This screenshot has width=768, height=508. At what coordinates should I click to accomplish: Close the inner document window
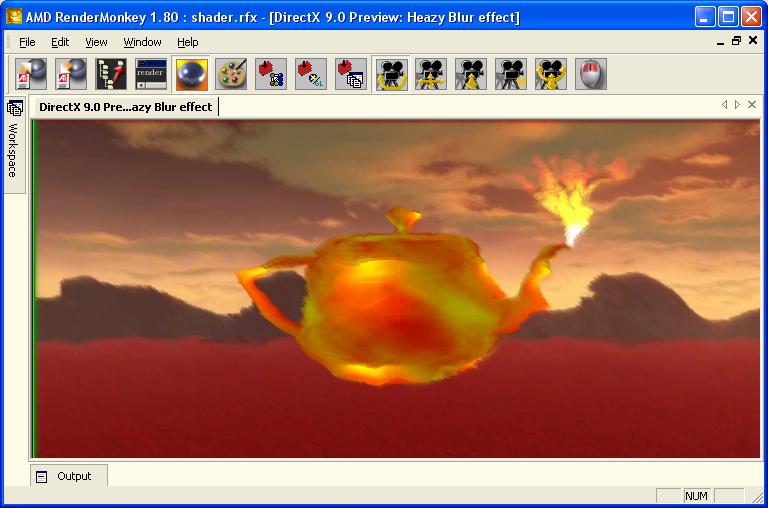(753, 40)
